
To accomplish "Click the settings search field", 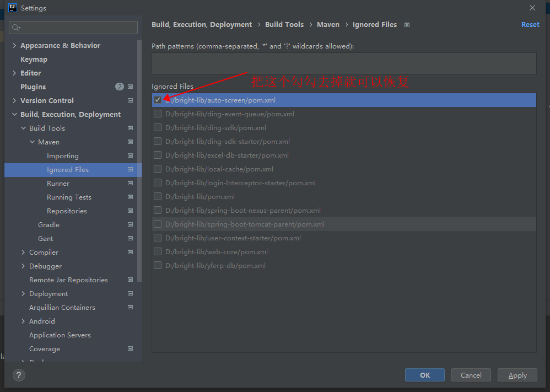I will click(x=73, y=28).
